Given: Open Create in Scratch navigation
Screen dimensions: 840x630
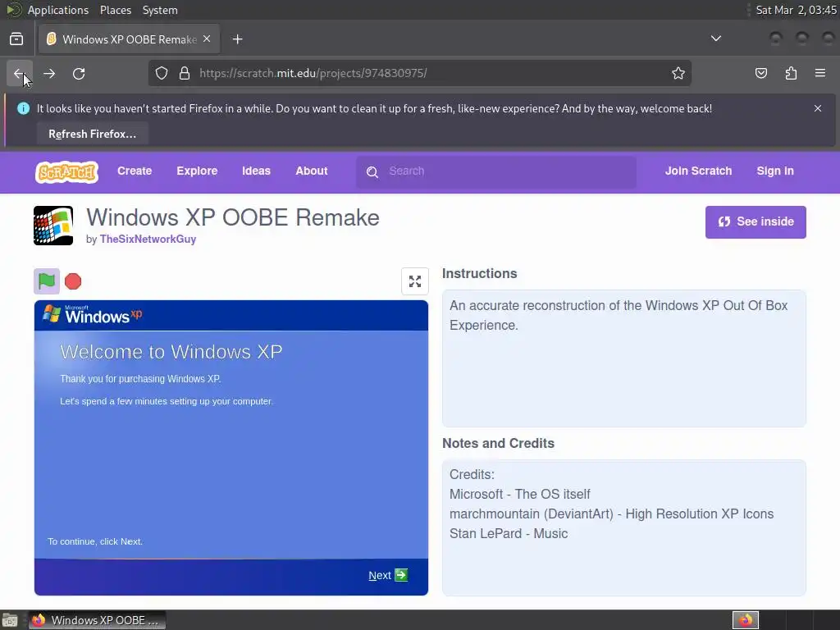Looking at the screenshot, I should pyautogui.click(x=135, y=171).
